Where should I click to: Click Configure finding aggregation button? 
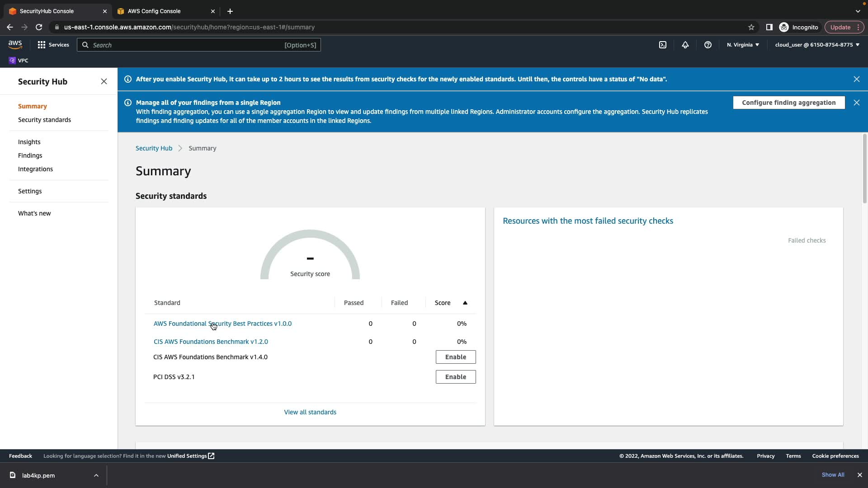[x=788, y=103]
